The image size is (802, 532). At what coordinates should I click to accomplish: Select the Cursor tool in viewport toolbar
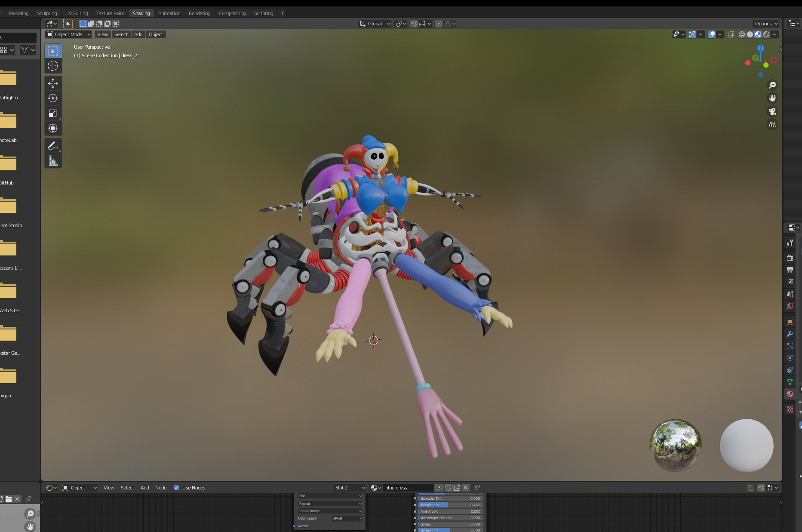[x=53, y=66]
